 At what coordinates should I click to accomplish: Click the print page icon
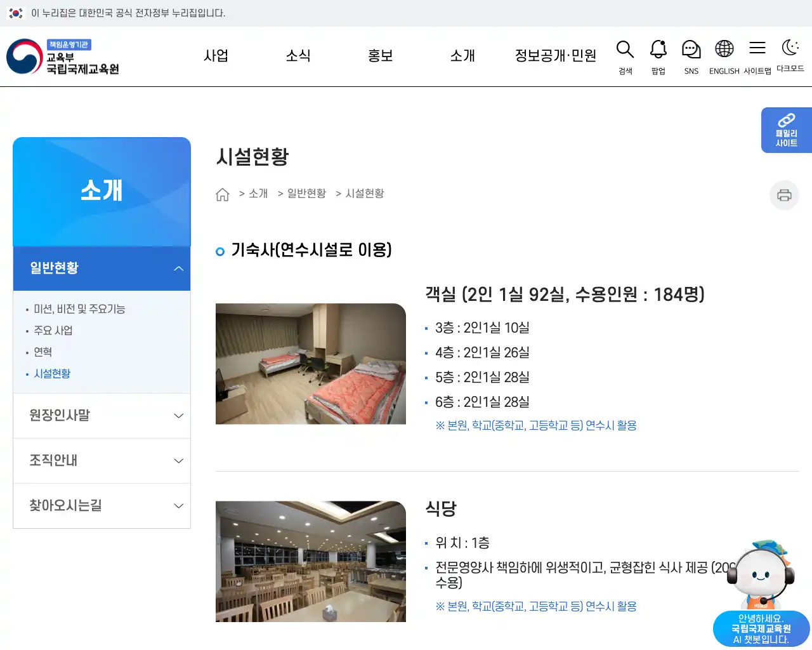pos(785,195)
